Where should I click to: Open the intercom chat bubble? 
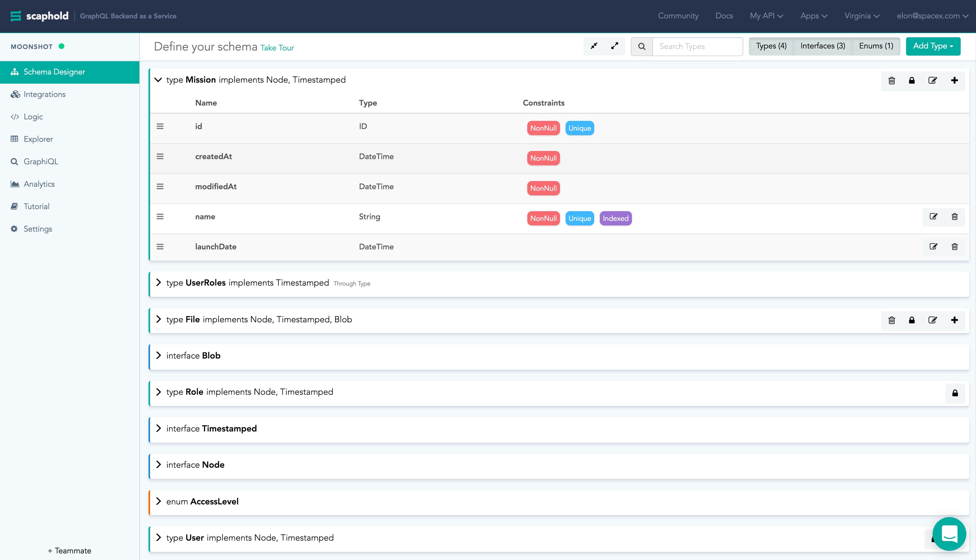point(949,533)
